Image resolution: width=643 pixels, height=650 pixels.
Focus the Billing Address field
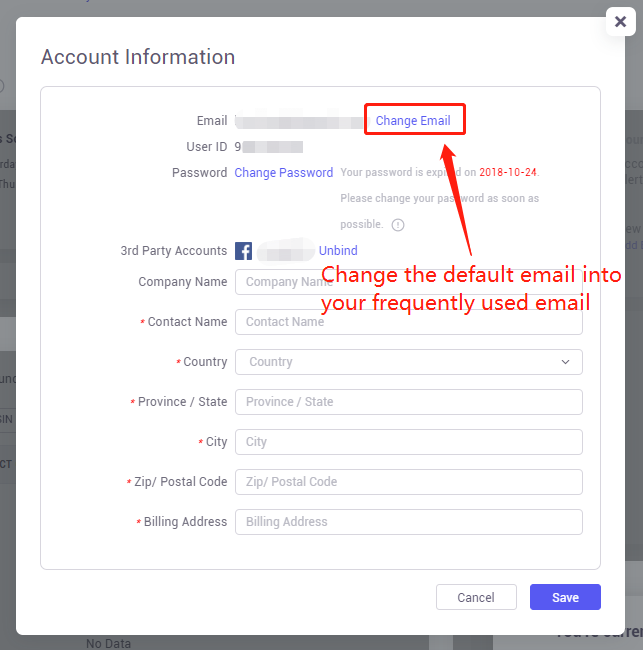pos(408,522)
